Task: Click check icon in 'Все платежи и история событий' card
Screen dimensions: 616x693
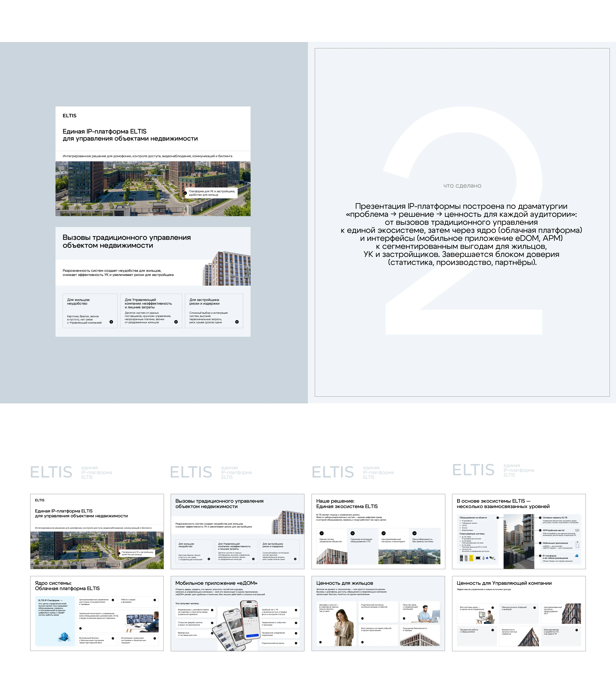Action: pyautogui.click(x=362, y=642)
